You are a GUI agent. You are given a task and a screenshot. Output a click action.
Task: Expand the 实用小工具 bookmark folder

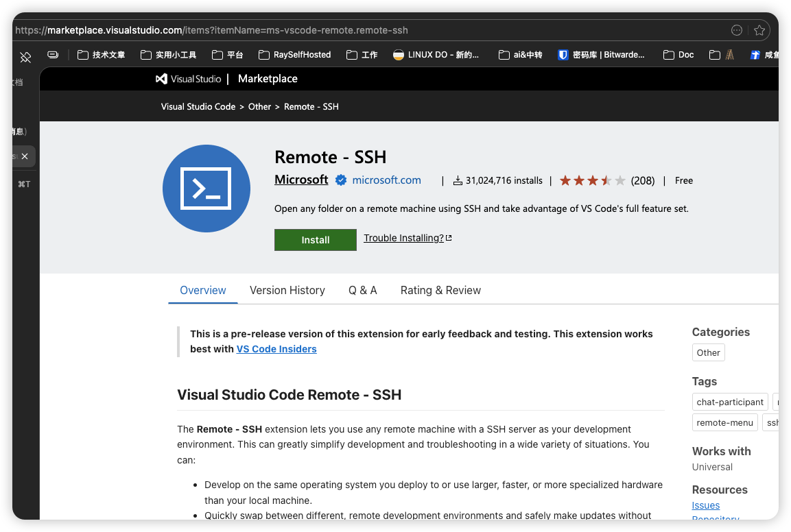[168, 55]
